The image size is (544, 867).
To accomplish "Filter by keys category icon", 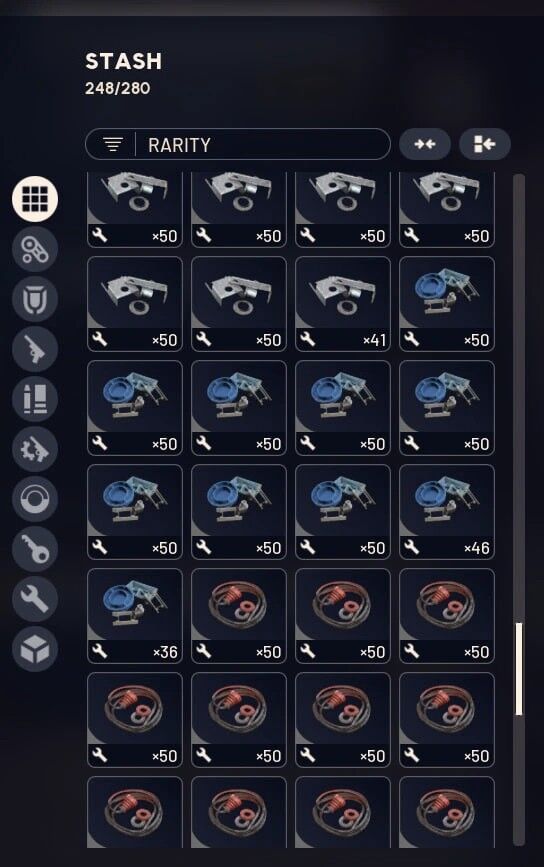I will point(35,549).
